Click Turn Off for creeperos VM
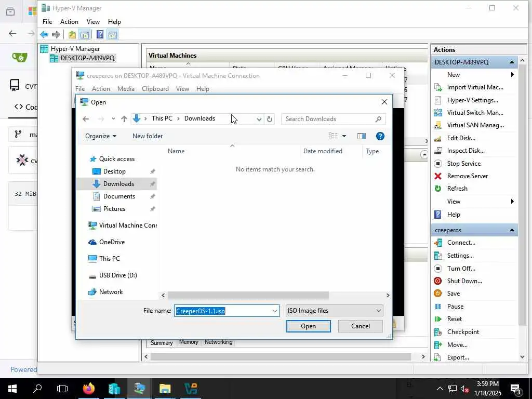 461,269
